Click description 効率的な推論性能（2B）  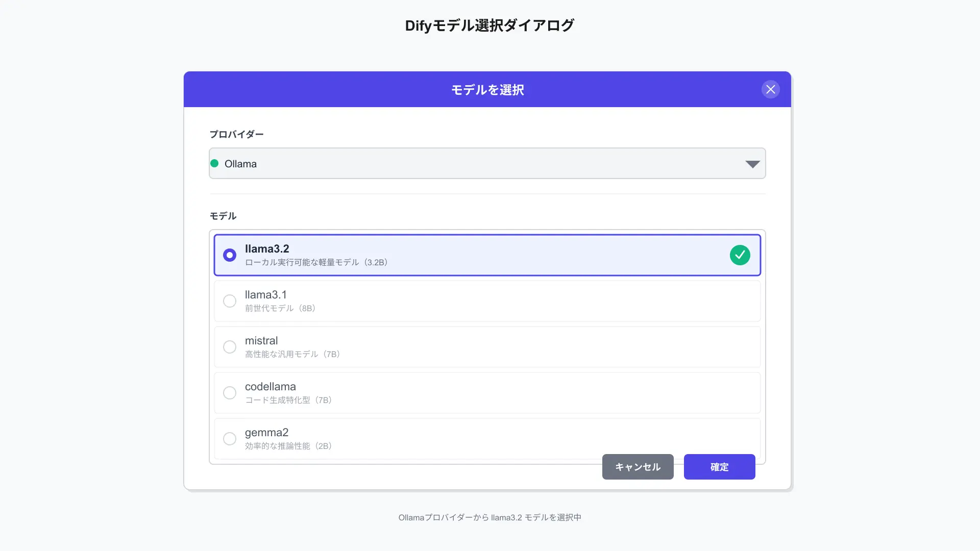[x=289, y=446]
